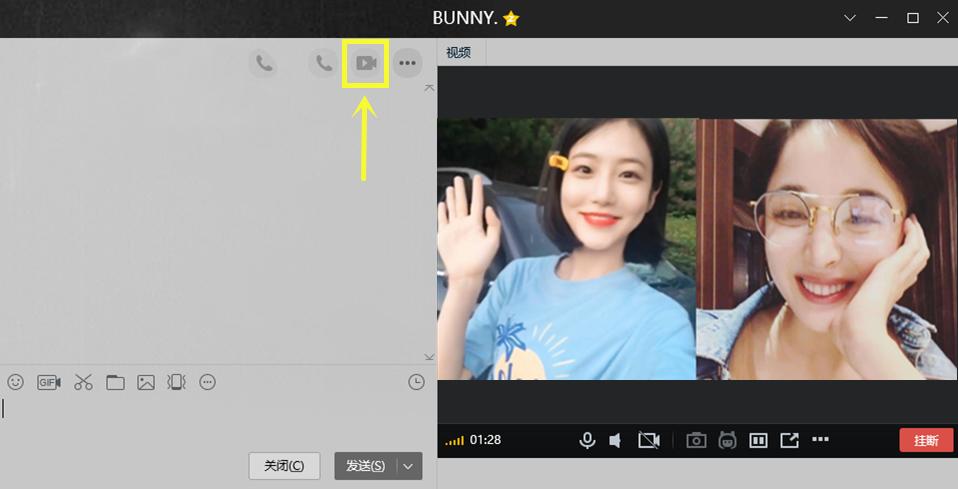This screenshot has height=489, width=958.
Task: Open the send file folder icon
Action: (x=115, y=382)
